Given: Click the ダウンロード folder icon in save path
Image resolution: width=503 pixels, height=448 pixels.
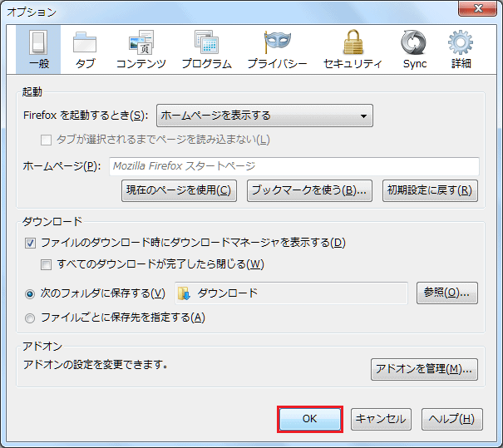Looking at the screenshot, I should pyautogui.click(x=184, y=293).
